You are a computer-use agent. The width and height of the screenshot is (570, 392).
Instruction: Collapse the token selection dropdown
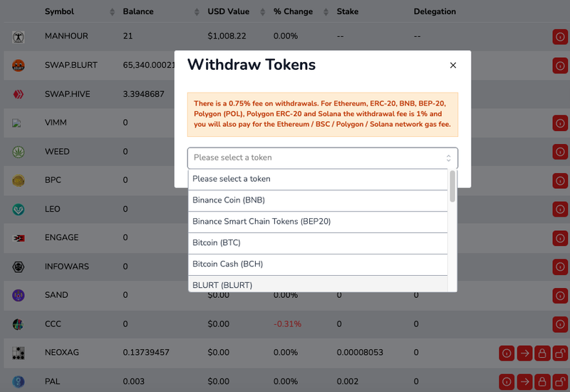coord(322,158)
